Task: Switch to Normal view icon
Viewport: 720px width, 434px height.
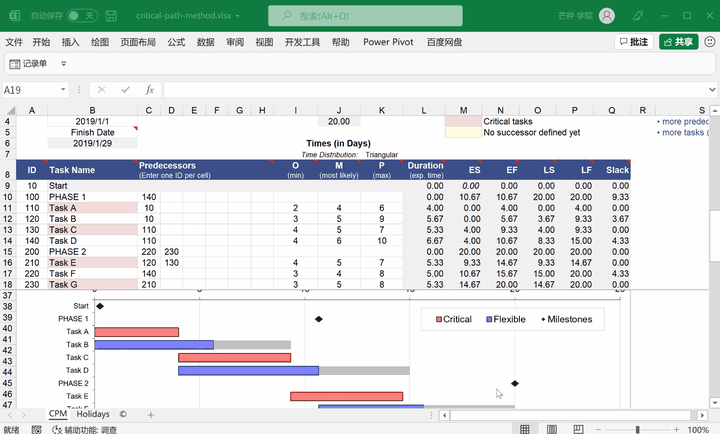Action: [524, 429]
